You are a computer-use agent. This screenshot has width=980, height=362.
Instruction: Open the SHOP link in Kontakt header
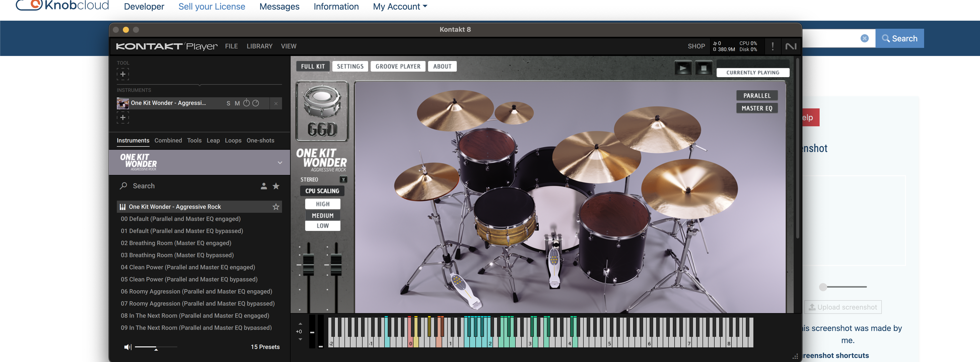(x=696, y=46)
